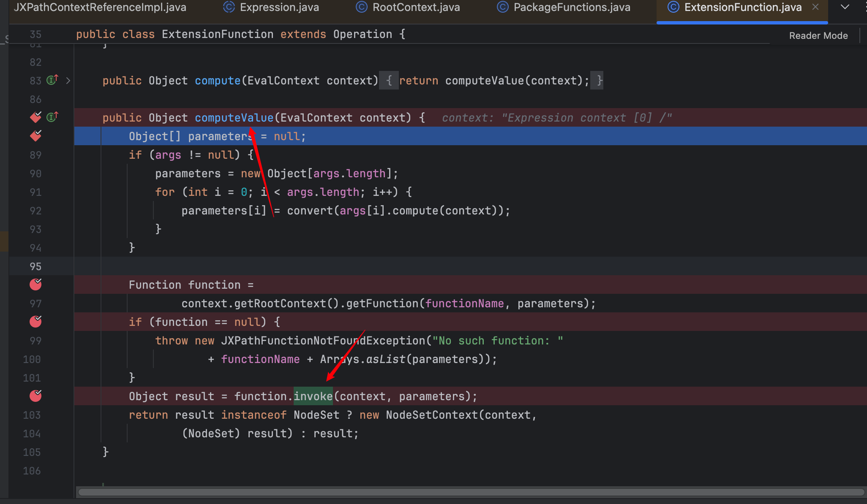The image size is (867, 504).
Task: Click the inline debug hint context: "Expression context"
Action: coord(557,118)
